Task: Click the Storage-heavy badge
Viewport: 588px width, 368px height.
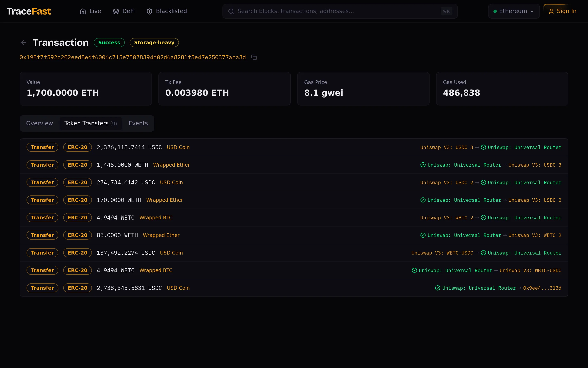Action: coord(154,43)
